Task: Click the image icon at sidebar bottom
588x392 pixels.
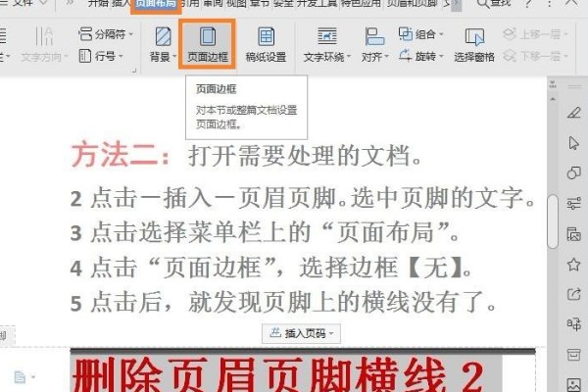Action: [x=573, y=385]
